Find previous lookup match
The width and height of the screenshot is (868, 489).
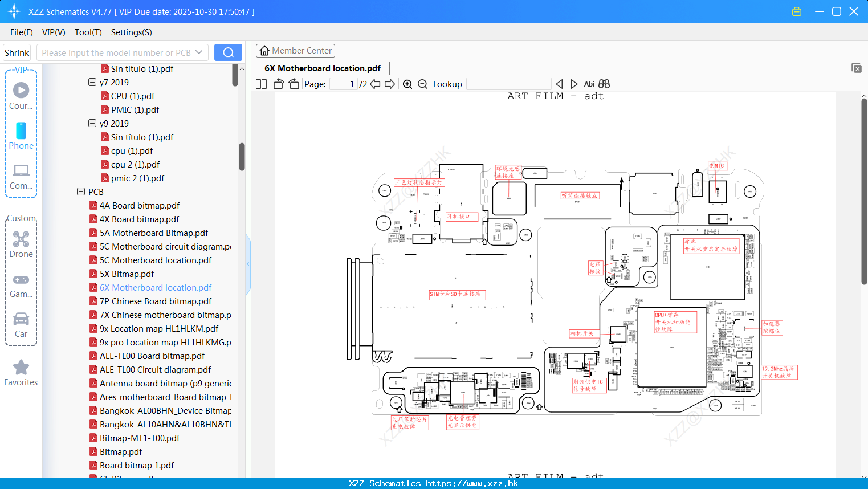pos(559,84)
